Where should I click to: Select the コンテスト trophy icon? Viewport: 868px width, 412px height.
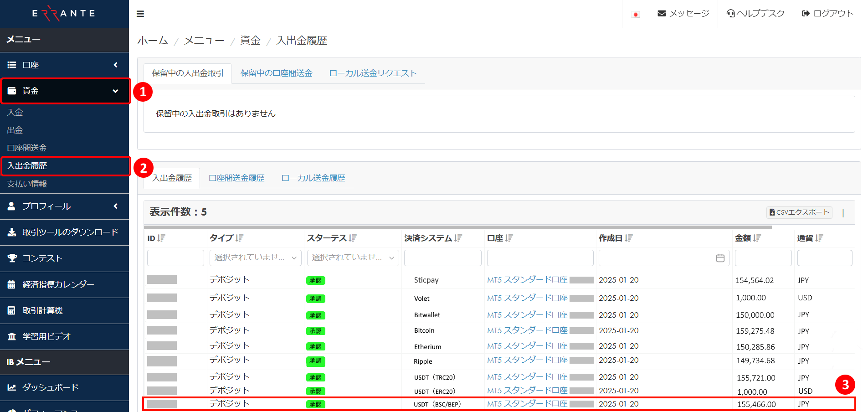point(11,258)
